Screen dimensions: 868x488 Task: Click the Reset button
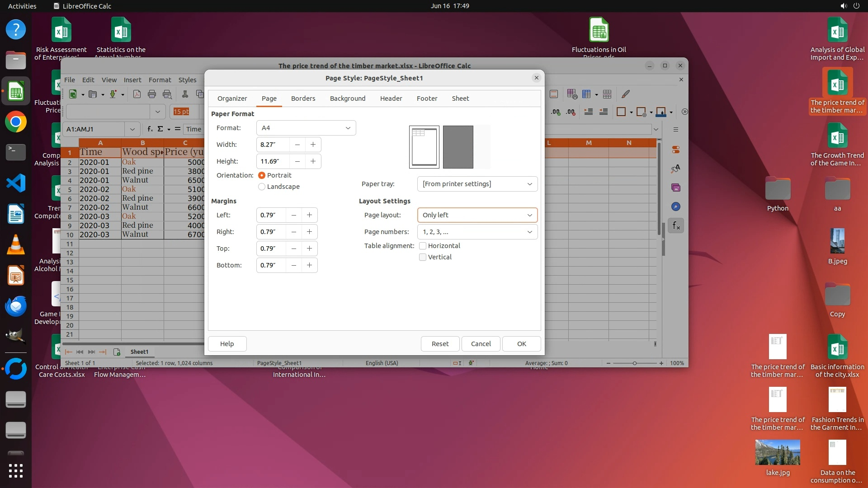point(440,344)
